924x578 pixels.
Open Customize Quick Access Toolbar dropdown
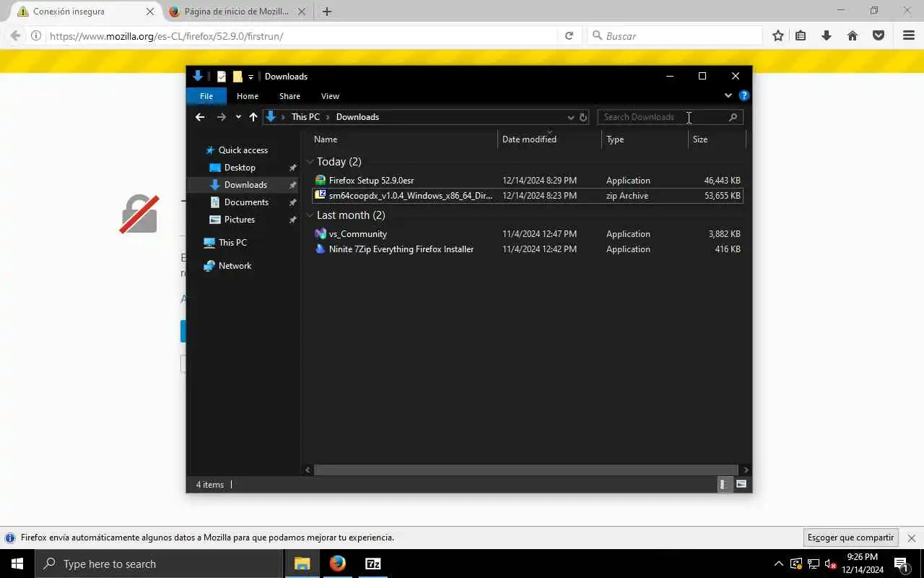(250, 77)
